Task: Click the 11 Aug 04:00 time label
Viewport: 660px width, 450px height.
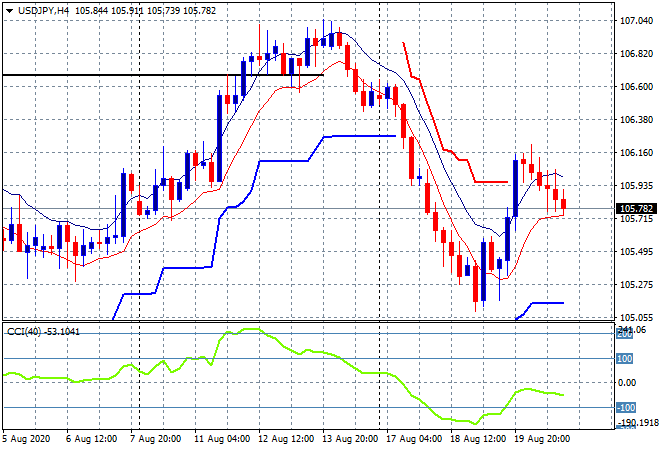Action: [222, 439]
